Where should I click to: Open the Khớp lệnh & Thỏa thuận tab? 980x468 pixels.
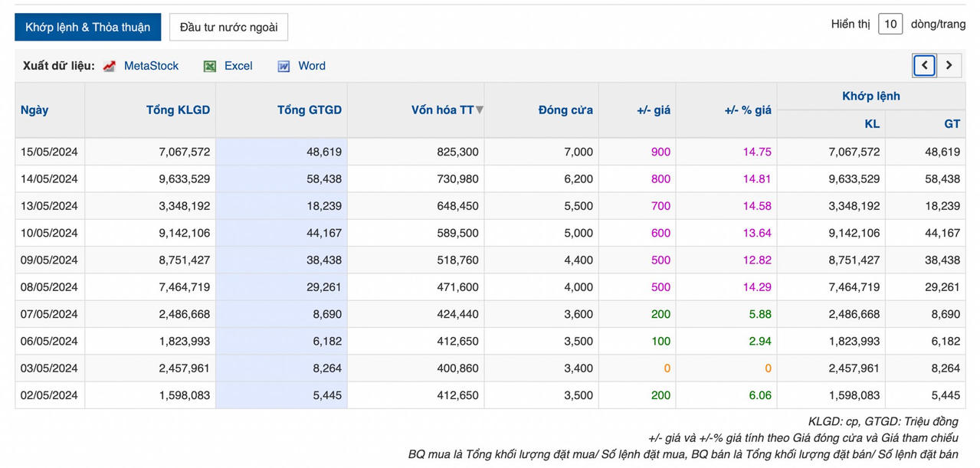point(87,28)
